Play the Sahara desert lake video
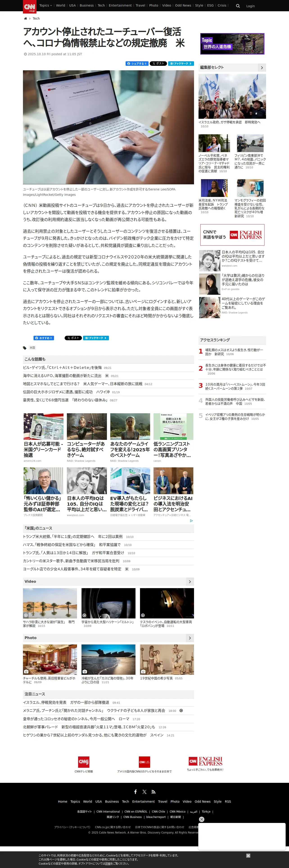The height and width of the screenshot is (868, 289). coord(50,603)
